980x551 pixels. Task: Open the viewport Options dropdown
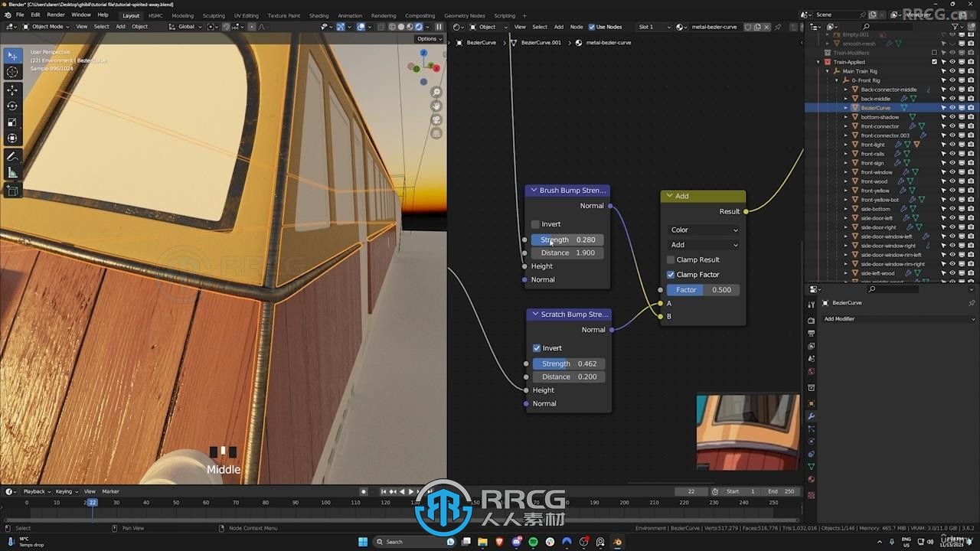click(x=429, y=38)
